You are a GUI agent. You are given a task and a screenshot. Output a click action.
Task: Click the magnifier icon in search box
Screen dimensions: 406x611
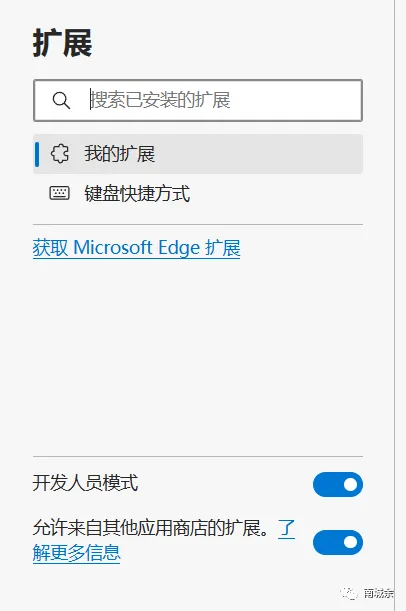click(61, 101)
